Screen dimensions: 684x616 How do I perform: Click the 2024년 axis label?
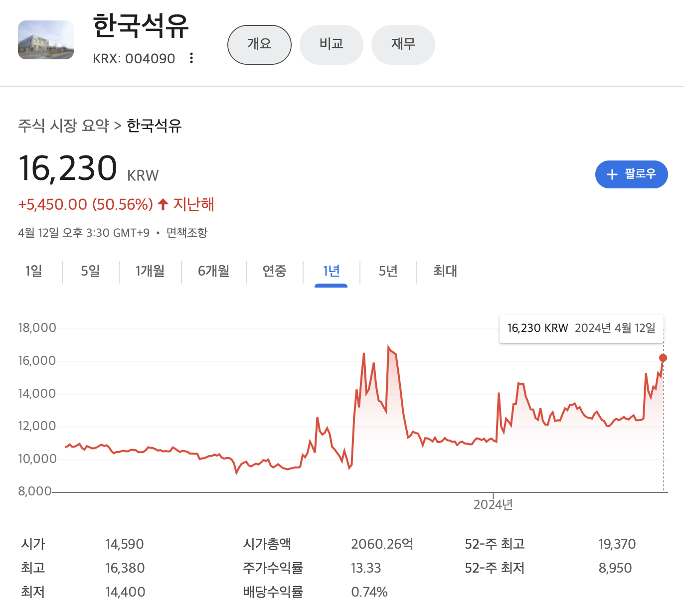pos(493,505)
